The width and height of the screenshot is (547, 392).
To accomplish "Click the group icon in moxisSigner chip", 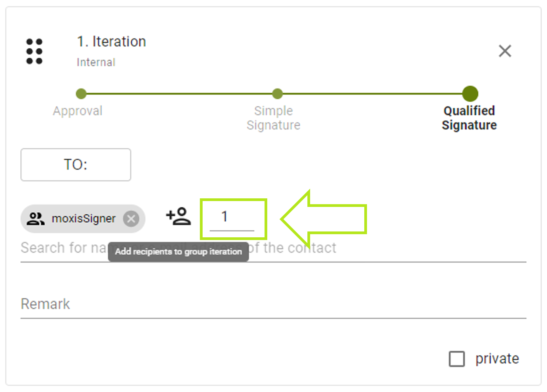I will 35,219.
